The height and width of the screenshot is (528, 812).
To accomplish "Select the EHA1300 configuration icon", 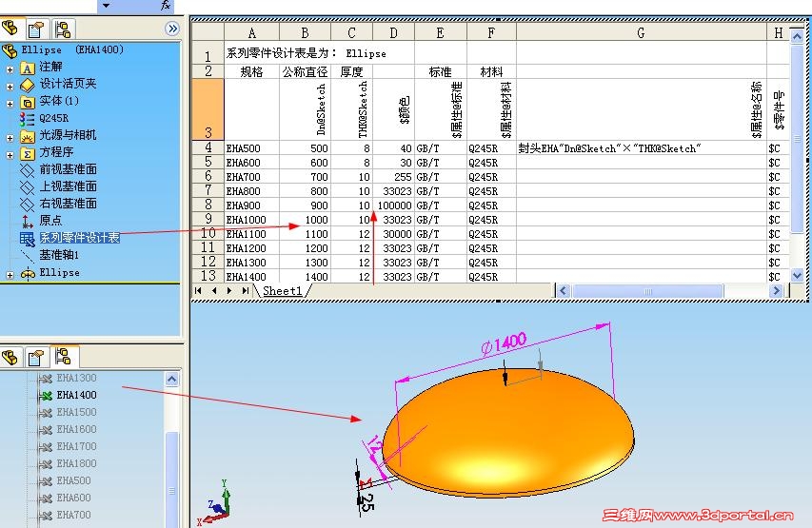I will pyautogui.click(x=46, y=379).
